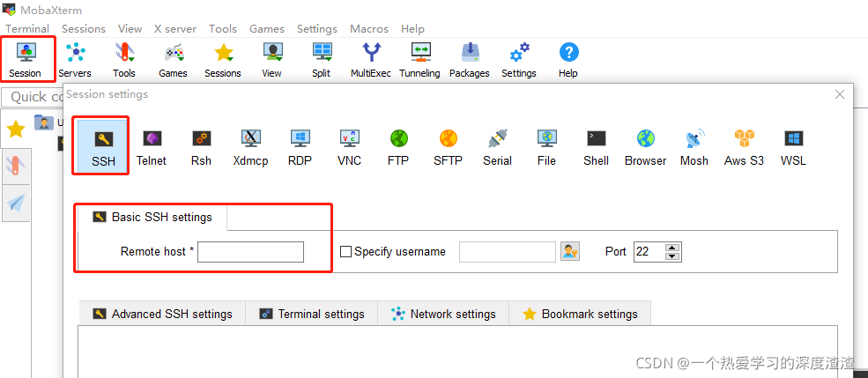Screen dimensions: 868x378
Task: Choose the FTP session type
Action: click(x=398, y=147)
